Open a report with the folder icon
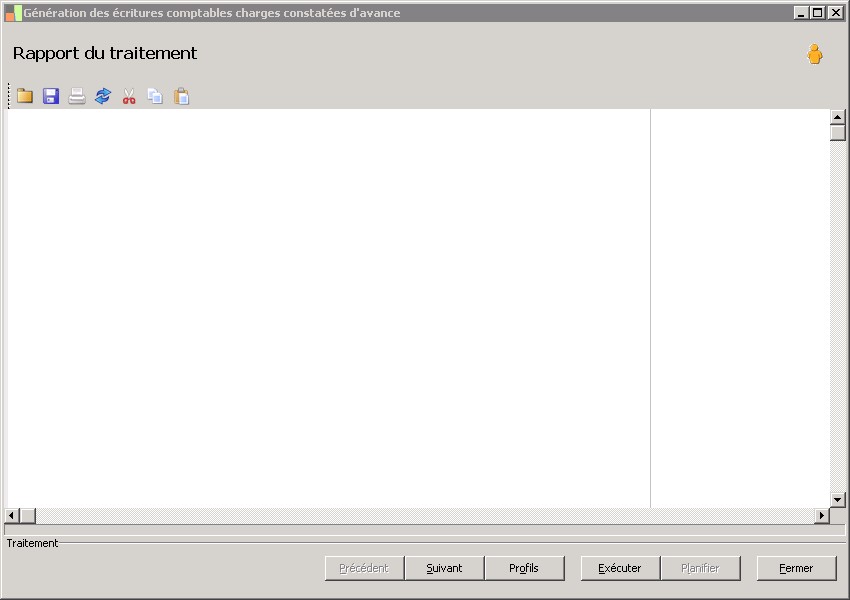 (x=25, y=96)
